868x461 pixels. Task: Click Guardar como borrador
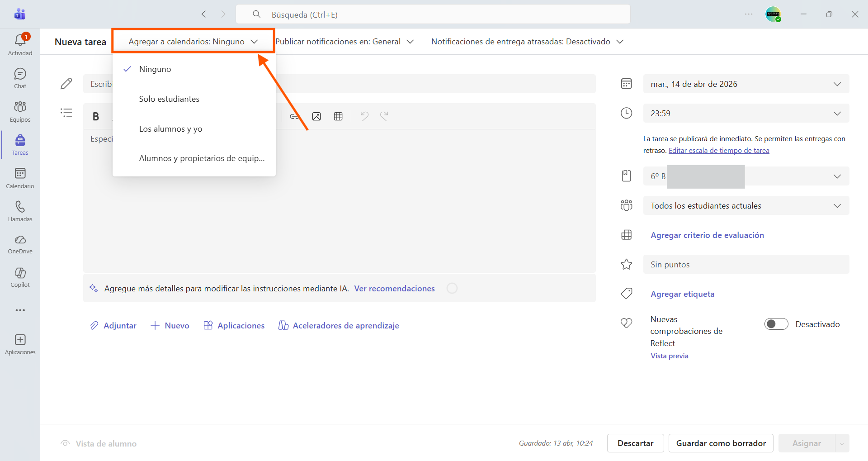[x=721, y=443]
